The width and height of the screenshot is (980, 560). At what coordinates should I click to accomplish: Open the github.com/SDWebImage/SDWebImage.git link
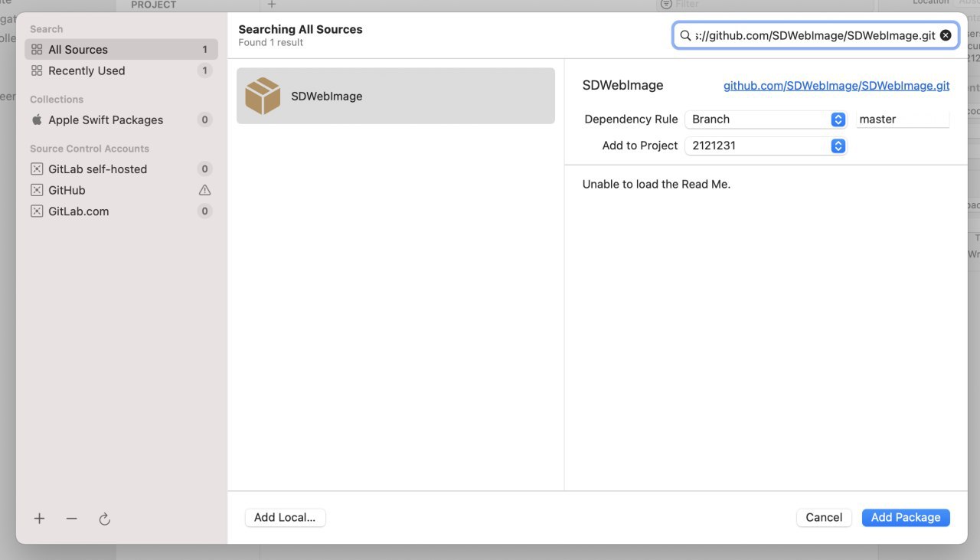point(836,86)
